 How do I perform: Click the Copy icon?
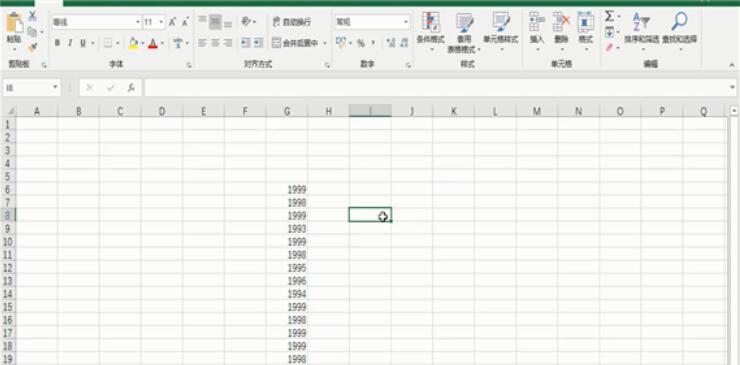tap(32, 32)
